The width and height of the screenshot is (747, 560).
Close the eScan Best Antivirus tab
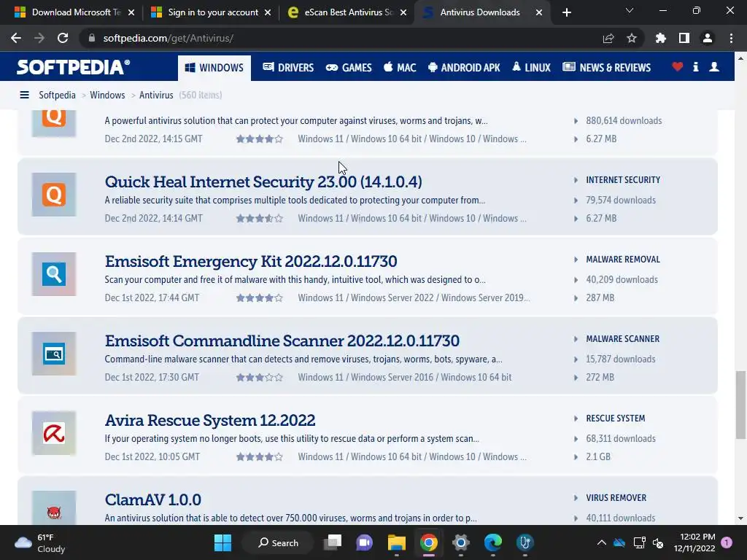(x=403, y=12)
